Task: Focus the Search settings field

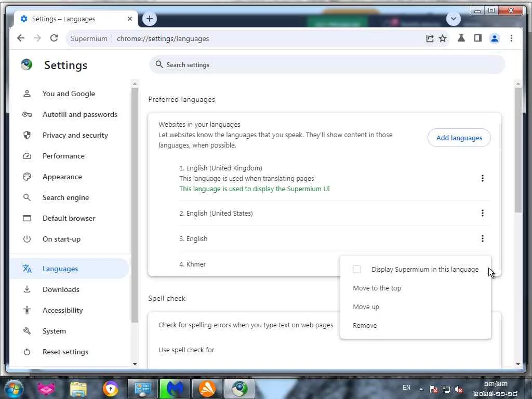Action: [x=327, y=64]
